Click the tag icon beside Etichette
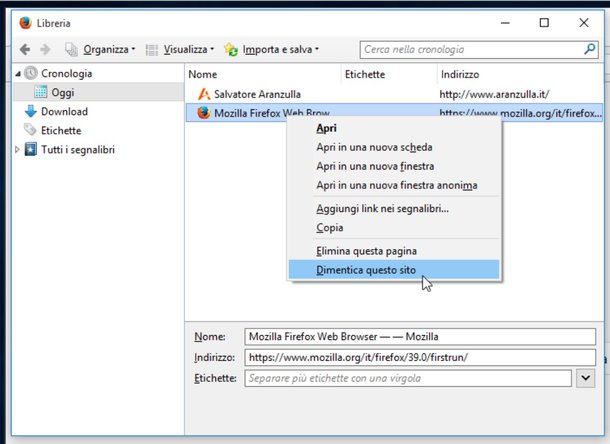The height and width of the screenshot is (444, 610). point(30,130)
